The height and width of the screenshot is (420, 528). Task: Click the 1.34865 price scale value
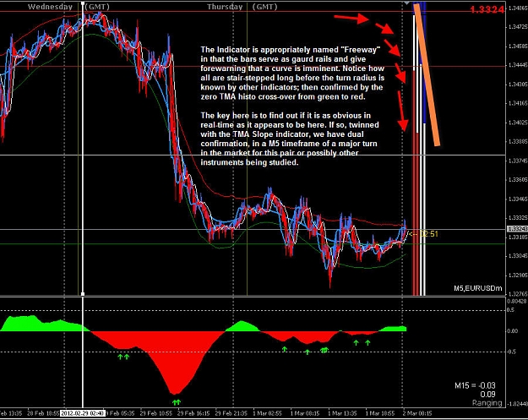518,8
